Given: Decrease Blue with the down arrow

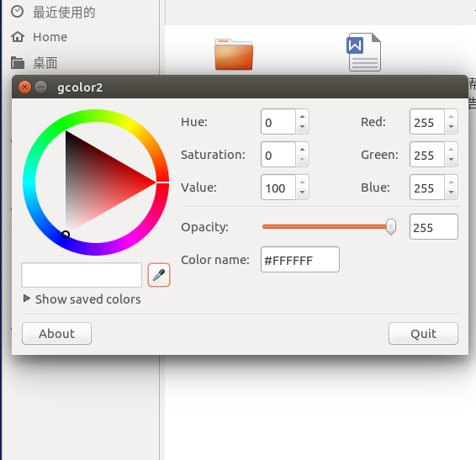Looking at the screenshot, I should pyautogui.click(x=451, y=193).
